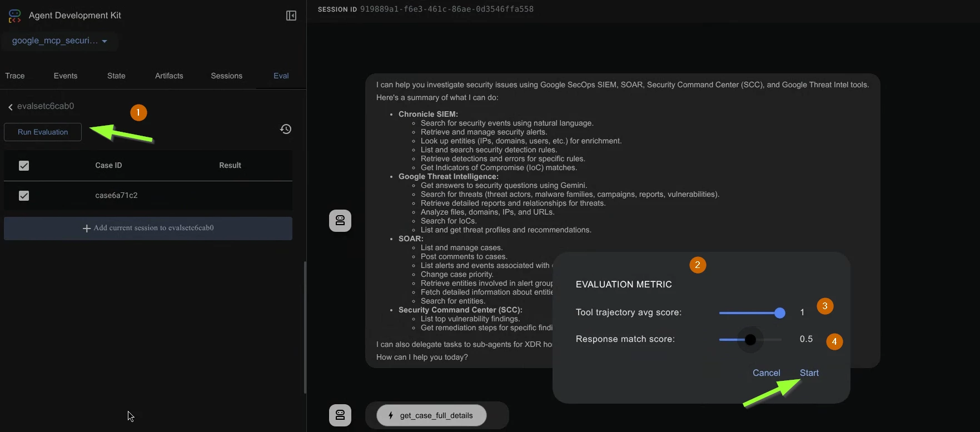Click the Result column header
The image size is (980, 432).
230,166
